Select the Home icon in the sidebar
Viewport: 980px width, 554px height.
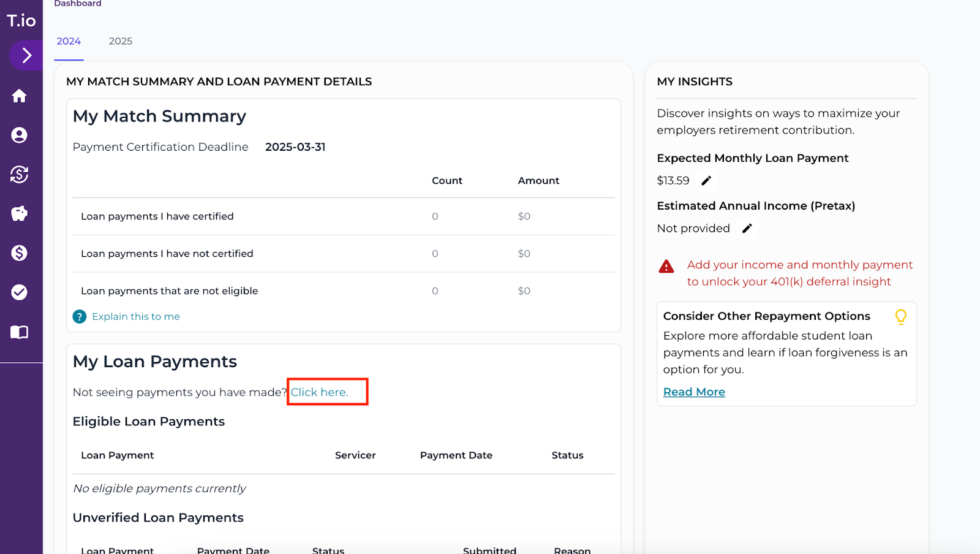click(x=20, y=96)
